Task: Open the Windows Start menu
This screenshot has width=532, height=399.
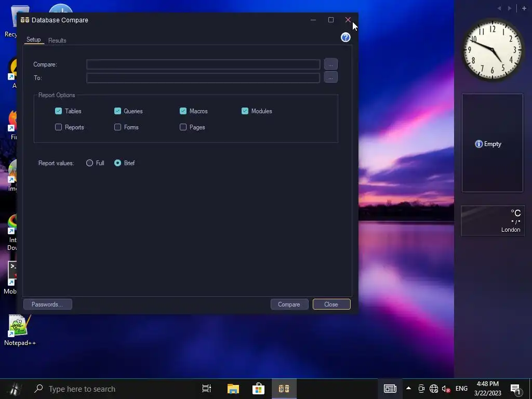Action: pos(14,389)
